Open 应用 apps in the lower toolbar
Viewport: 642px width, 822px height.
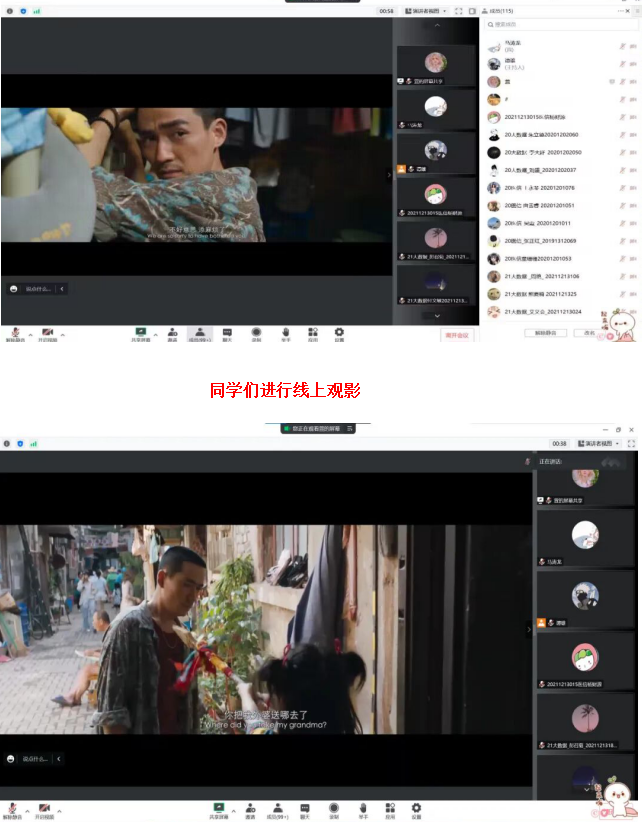tap(390, 810)
